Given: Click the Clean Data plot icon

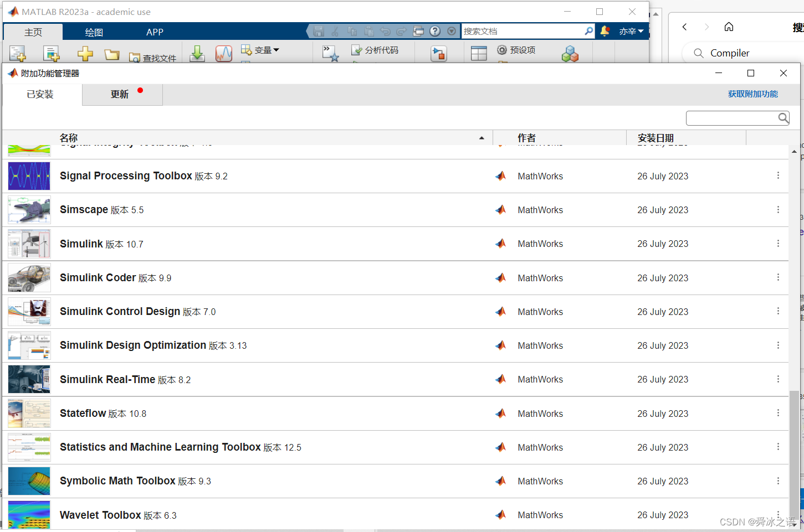Looking at the screenshot, I should coord(224,54).
